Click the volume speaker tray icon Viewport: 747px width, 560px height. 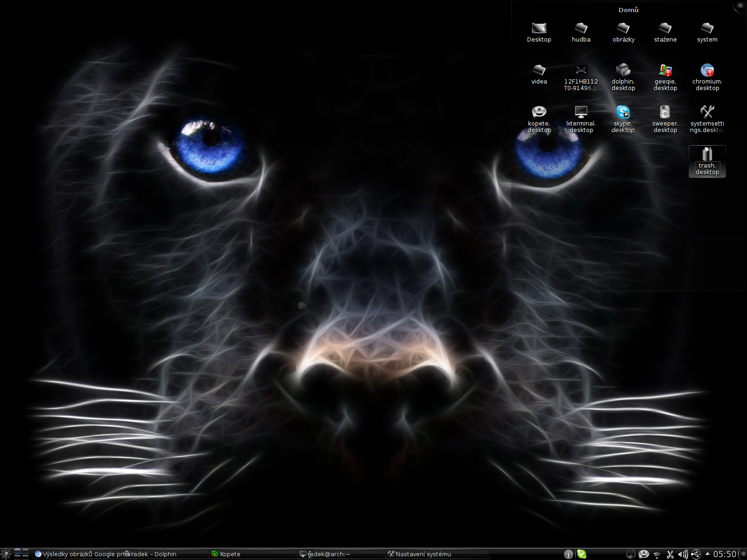point(683,554)
